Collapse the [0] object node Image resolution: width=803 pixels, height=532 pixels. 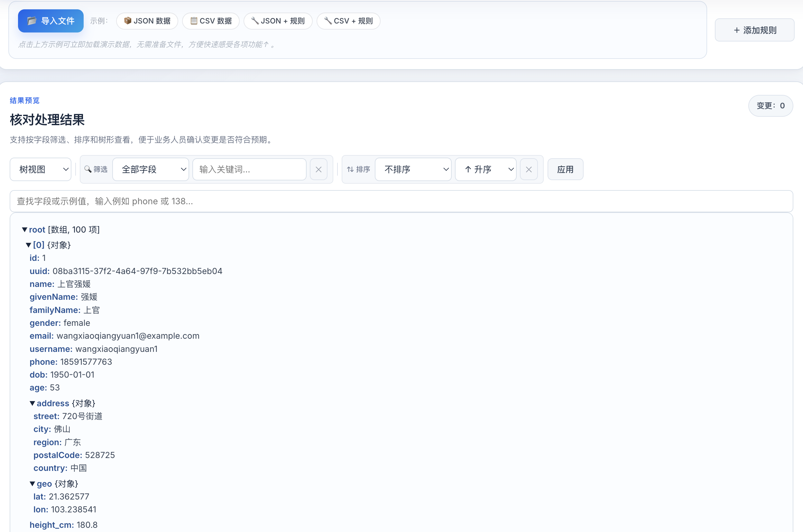pyautogui.click(x=29, y=245)
